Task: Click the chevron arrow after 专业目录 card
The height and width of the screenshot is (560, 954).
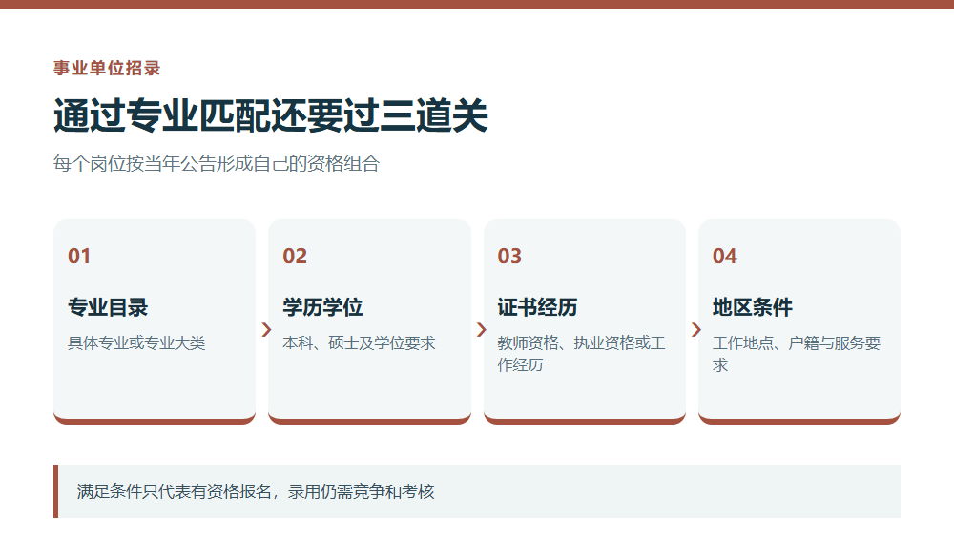Action: pyautogui.click(x=266, y=330)
